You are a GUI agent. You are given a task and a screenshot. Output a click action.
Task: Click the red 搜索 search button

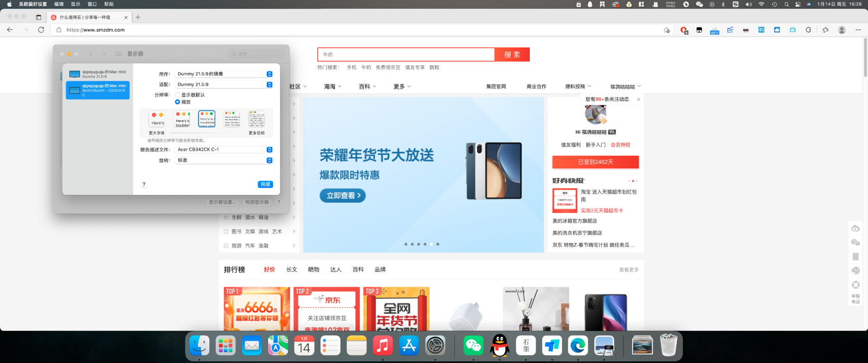click(x=512, y=55)
